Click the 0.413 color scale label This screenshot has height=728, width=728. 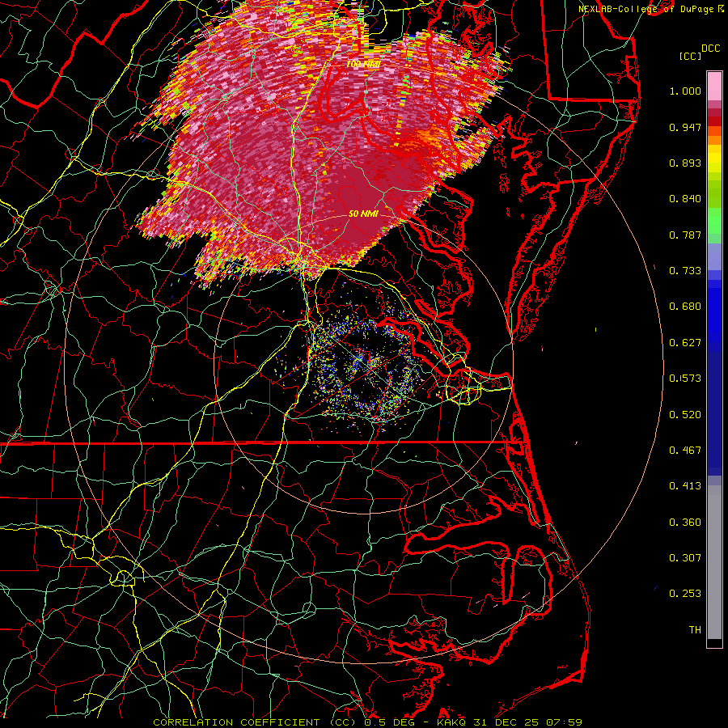pos(685,486)
